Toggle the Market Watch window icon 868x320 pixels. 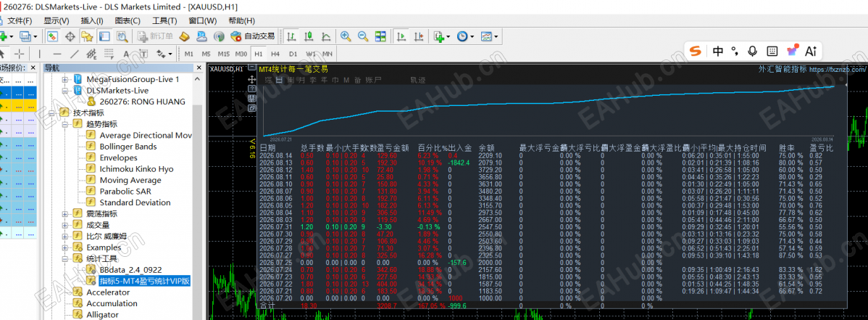point(53,36)
